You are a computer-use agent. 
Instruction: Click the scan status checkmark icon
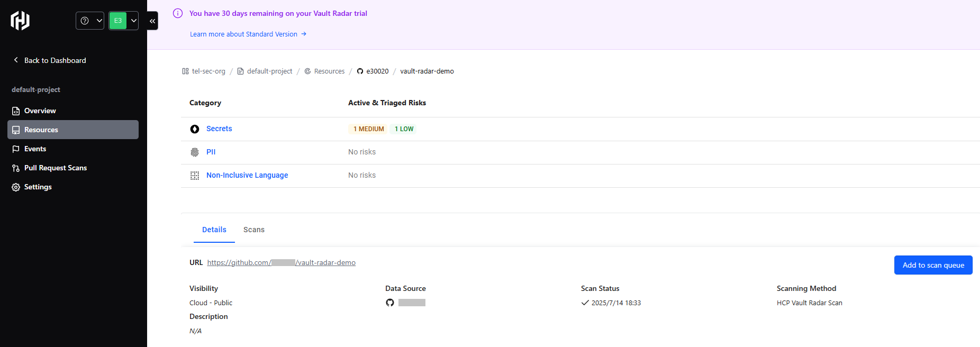pos(585,303)
